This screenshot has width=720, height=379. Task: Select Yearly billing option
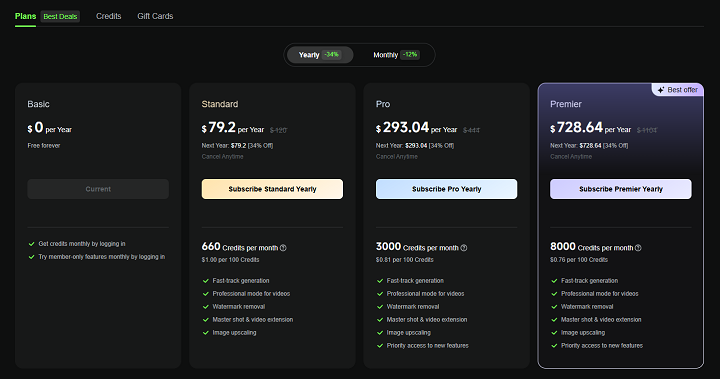pyautogui.click(x=320, y=55)
